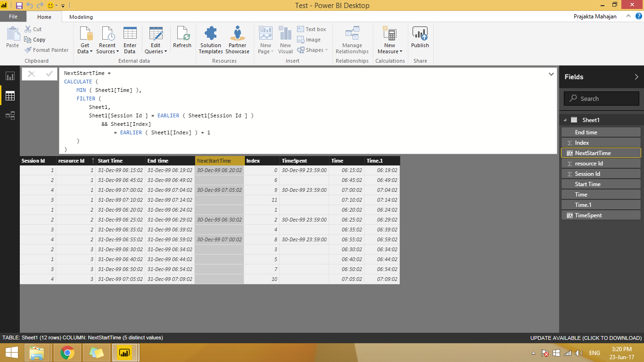Open the Recent Sources dropdown

[107, 40]
